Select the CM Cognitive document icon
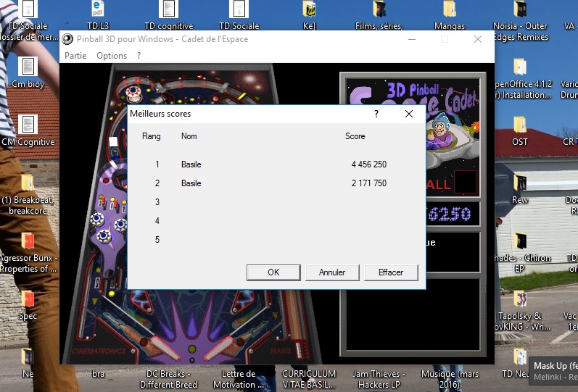Viewport: 578px width, 392px height. (x=28, y=125)
